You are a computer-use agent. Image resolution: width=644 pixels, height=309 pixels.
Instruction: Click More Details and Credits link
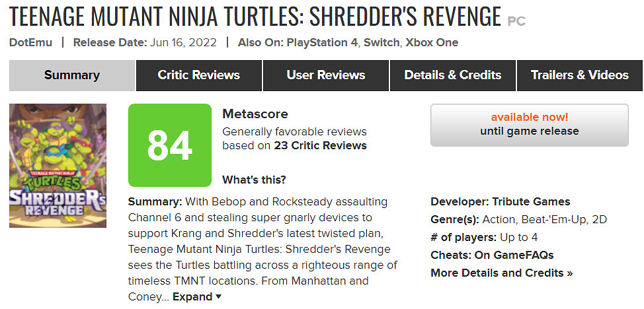(x=501, y=273)
